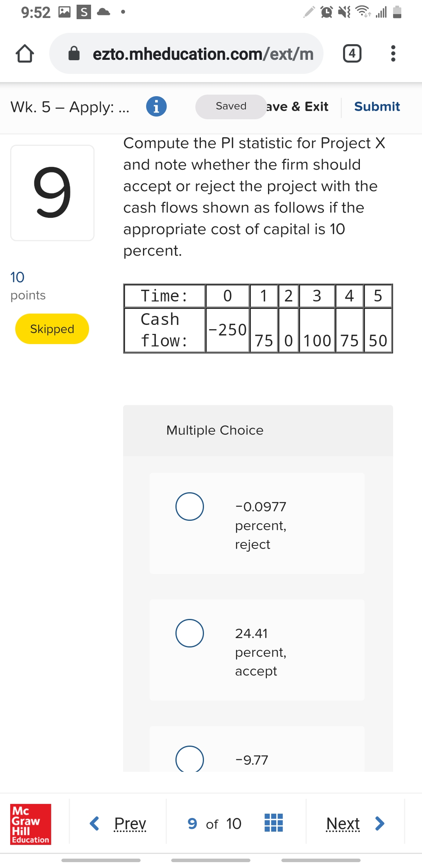Go back with the Prev link

point(130,823)
